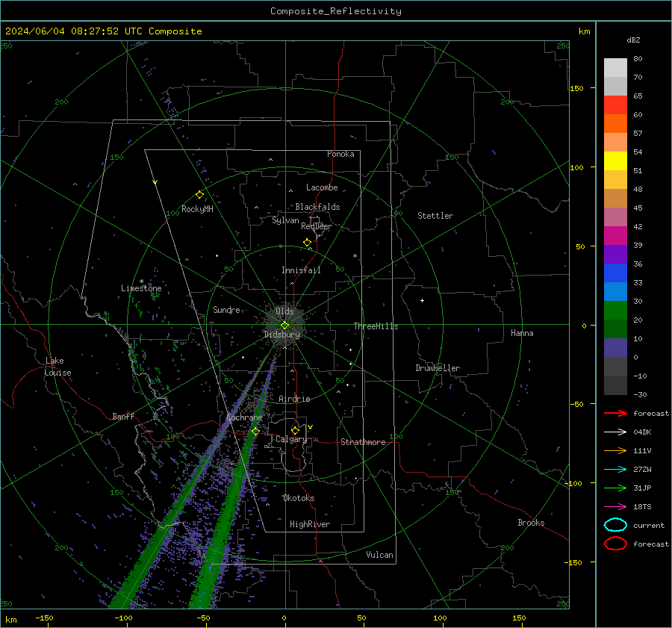Click the Innisfail city label

(x=301, y=270)
